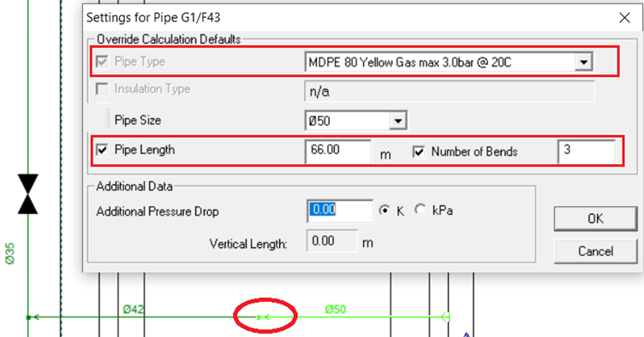This screenshot has width=644, height=337.
Task: Click the Cancel button
Action: (595, 251)
